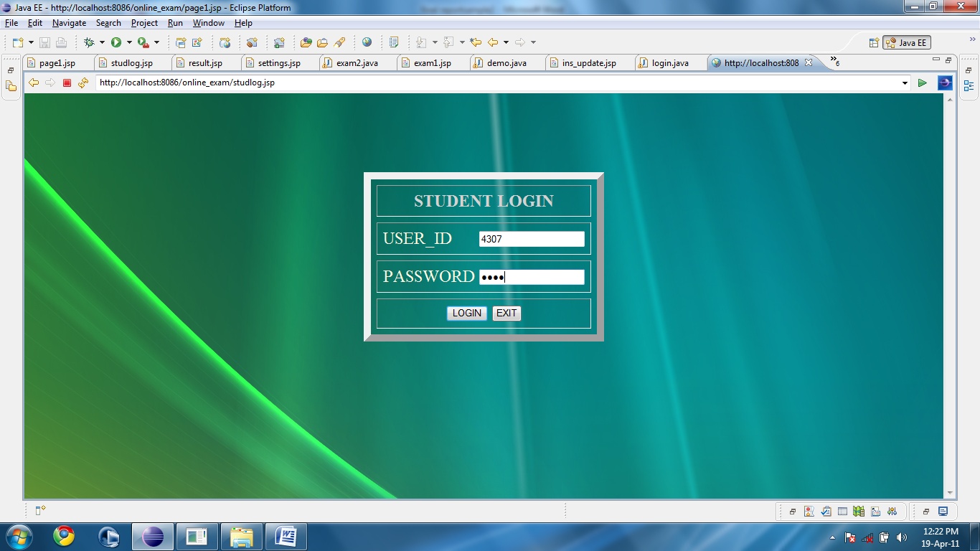This screenshot has width=980, height=551.
Task: Open the File menu
Action: tap(11, 23)
